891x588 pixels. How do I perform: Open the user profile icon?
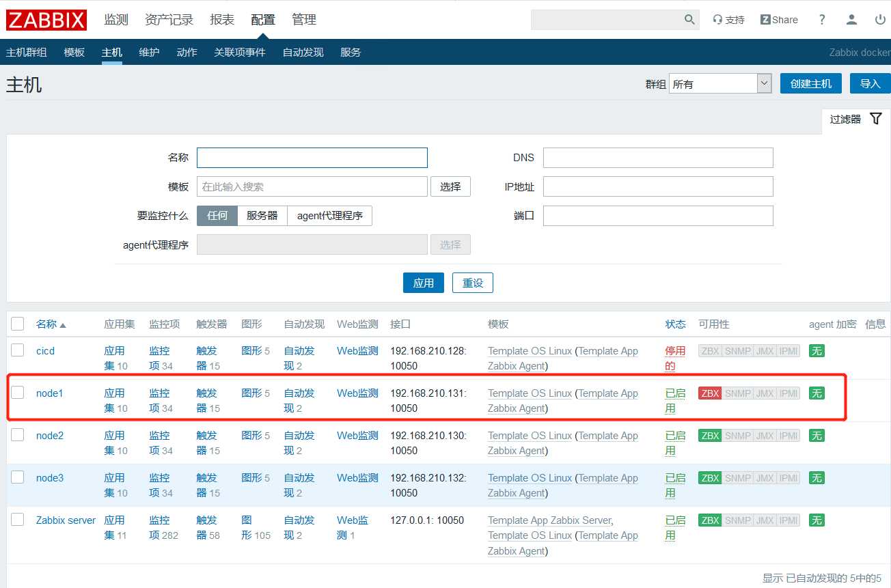tap(851, 20)
